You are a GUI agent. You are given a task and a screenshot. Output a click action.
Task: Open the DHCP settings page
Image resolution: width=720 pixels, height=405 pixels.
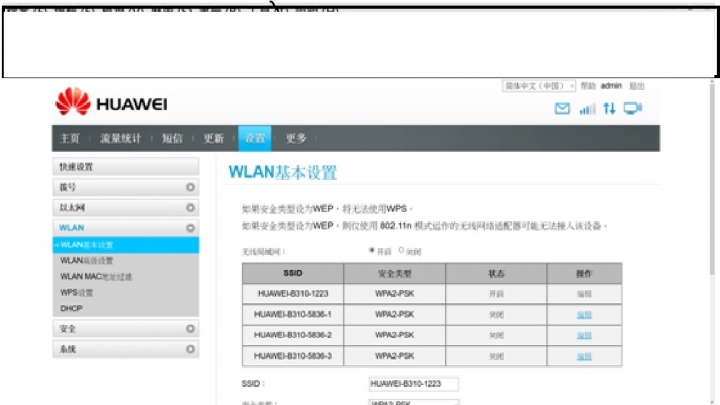[x=71, y=309]
